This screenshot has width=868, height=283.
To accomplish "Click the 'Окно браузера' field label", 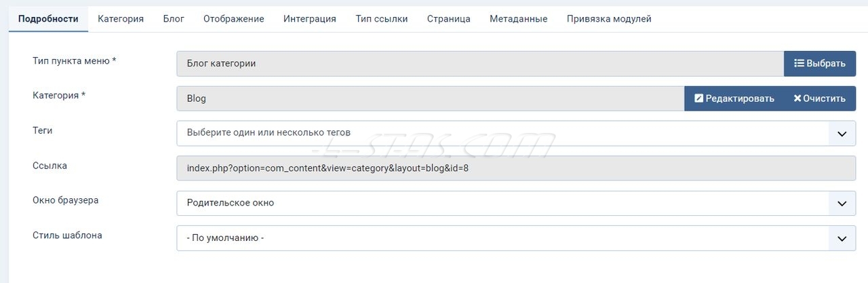I will [66, 200].
